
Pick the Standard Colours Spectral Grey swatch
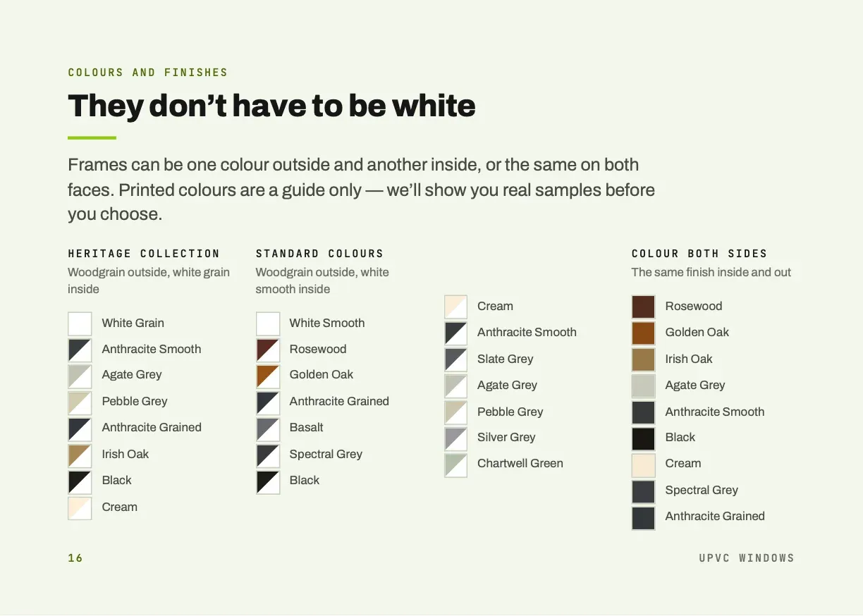pos(268,455)
